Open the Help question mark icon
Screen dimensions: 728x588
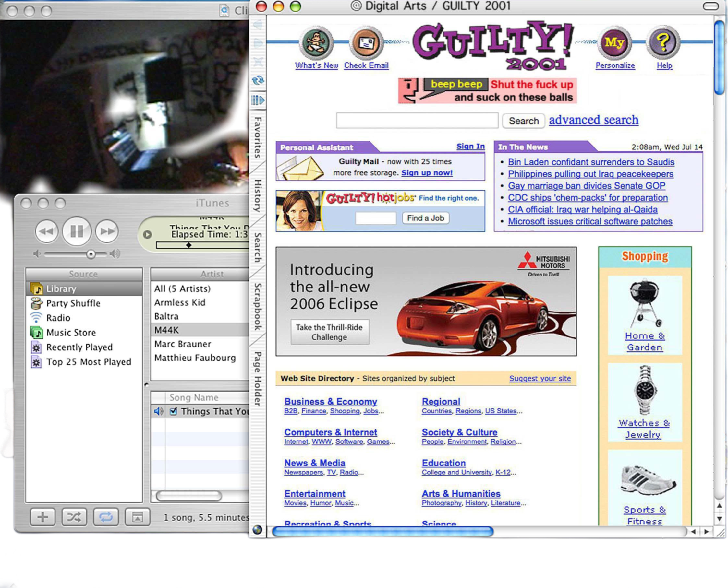click(x=663, y=43)
